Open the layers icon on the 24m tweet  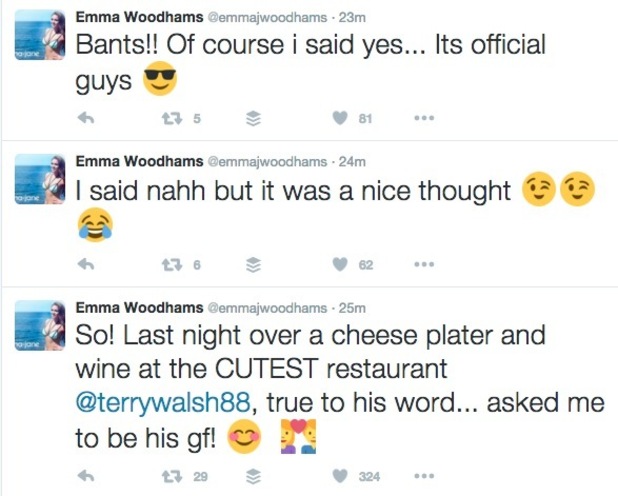tap(253, 265)
